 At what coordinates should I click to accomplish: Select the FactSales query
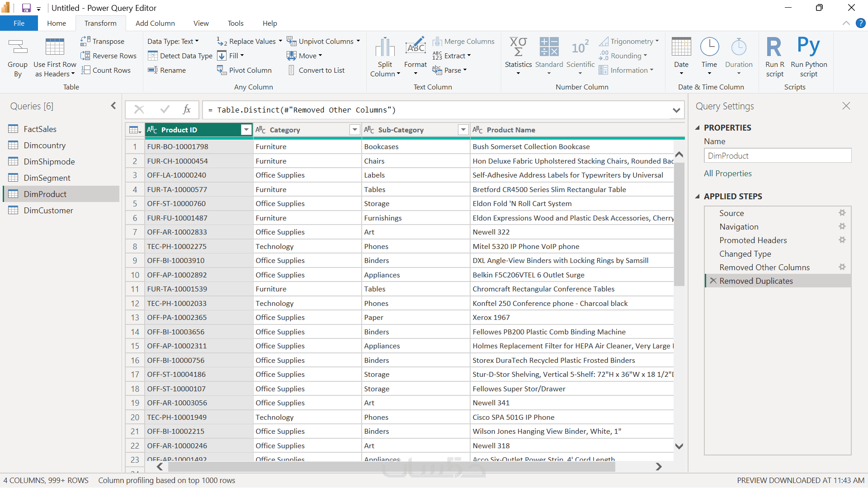pos(40,129)
